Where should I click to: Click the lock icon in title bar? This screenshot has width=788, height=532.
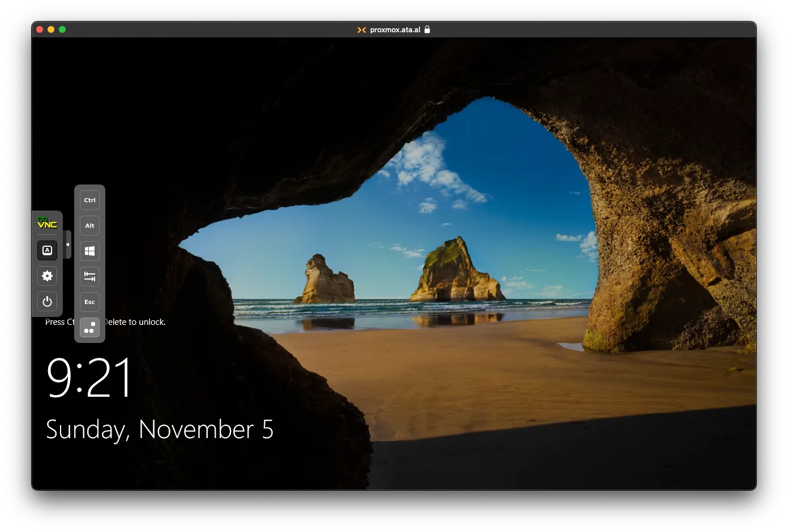tap(427, 29)
